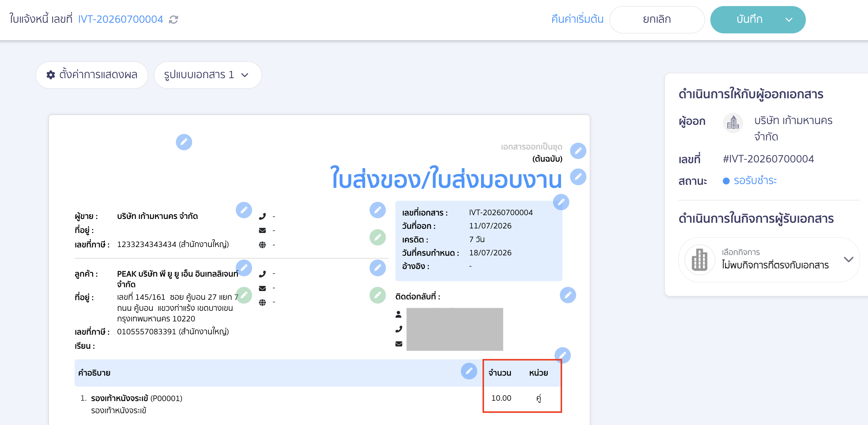Click the เลขที่เอกสาร value IVT-20260700004 in info box
868x425 pixels.
(x=501, y=212)
